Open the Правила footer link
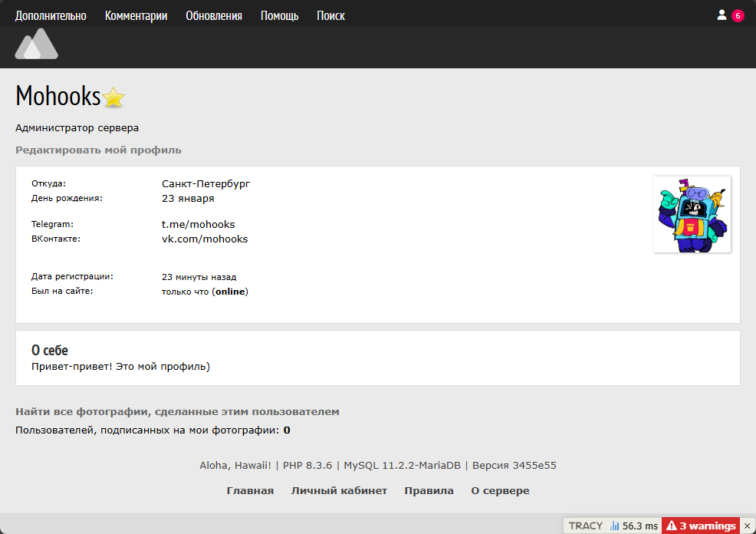Screen dimensions: 756x534 (429, 491)
